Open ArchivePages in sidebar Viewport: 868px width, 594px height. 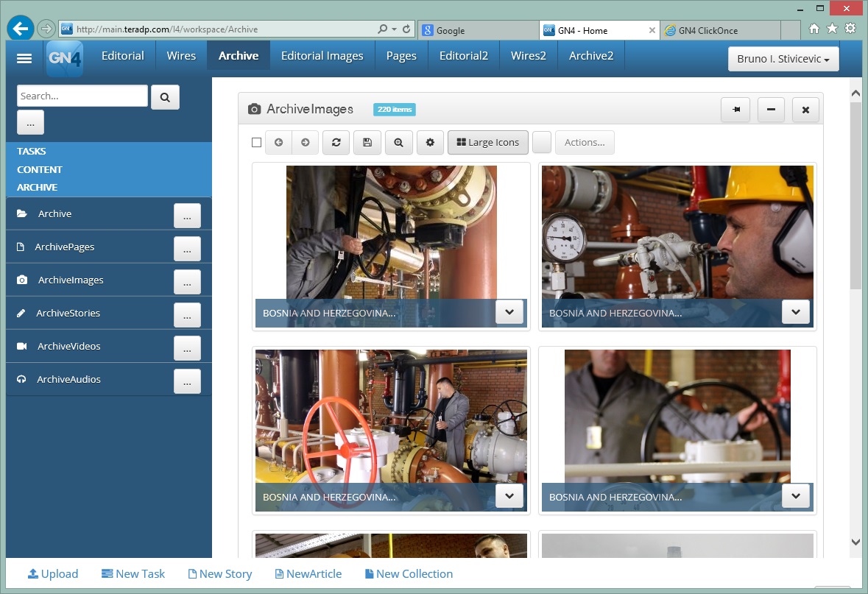tap(64, 247)
